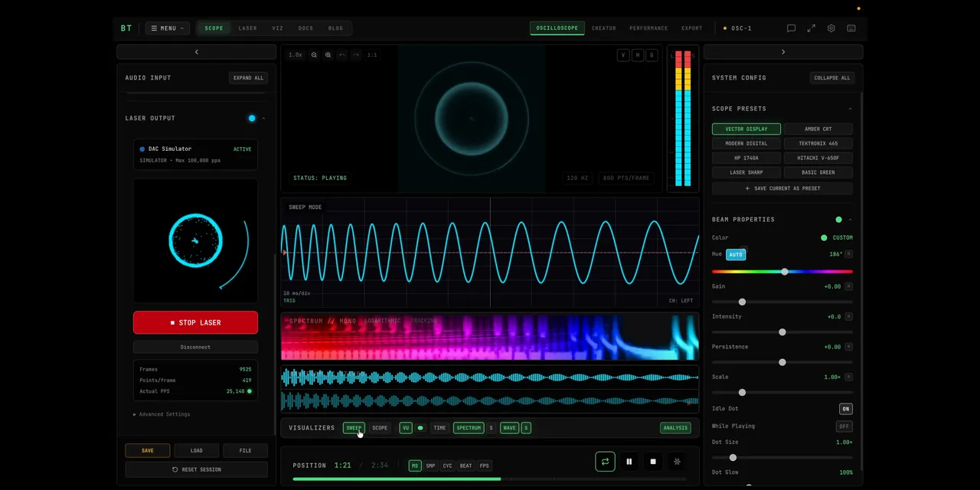This screenshot has height=490, width=980.
Task: Collapse the Beam Properties section chevron
Action: coord(850,220)
